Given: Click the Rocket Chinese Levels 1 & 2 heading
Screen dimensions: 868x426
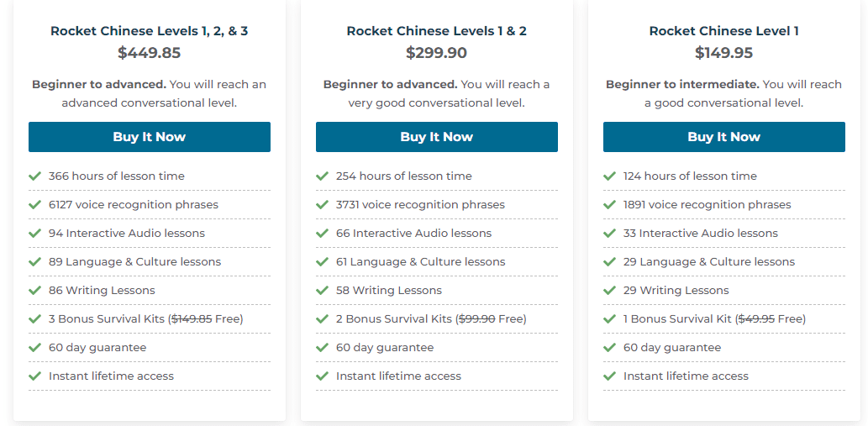Looking at the screenshot, I should click(x=437, y=31).
